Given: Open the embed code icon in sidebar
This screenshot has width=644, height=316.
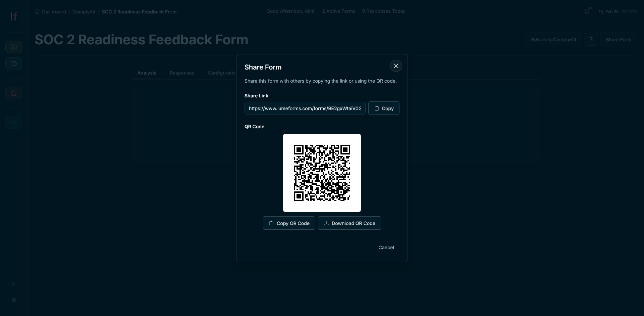Looking at the screenshot, I should point(13,122).
